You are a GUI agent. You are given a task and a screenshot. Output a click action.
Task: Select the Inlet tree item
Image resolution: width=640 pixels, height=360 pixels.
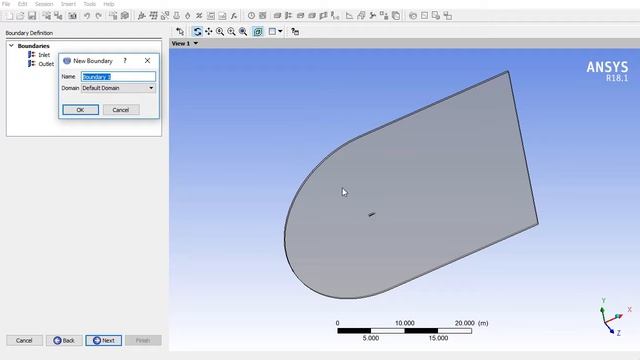tap(44, 55)
